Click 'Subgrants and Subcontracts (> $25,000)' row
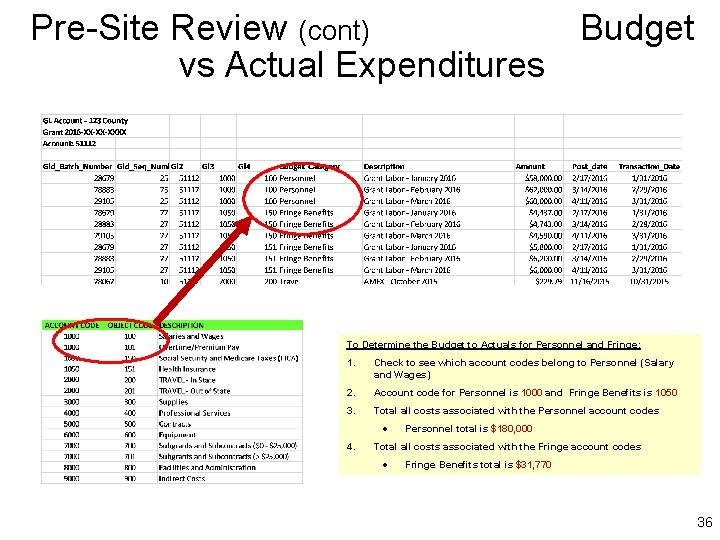This screenshot has height=540, width=720. click(224, 456)
